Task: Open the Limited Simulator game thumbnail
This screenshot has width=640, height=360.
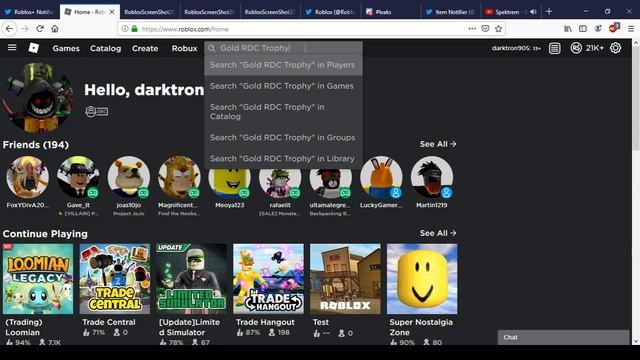Action: click(x=191, y=279)
